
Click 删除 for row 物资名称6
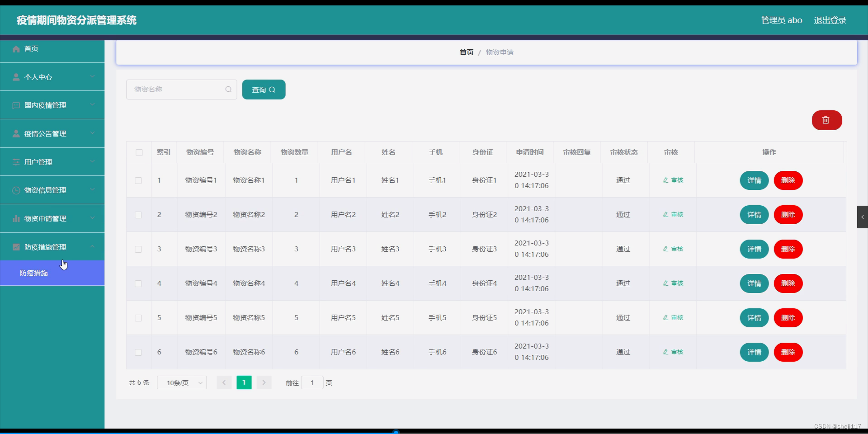coord(788,352)
